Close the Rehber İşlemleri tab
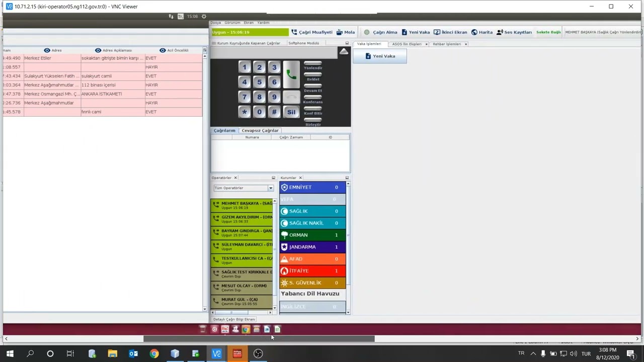 (x=466, y=44)
